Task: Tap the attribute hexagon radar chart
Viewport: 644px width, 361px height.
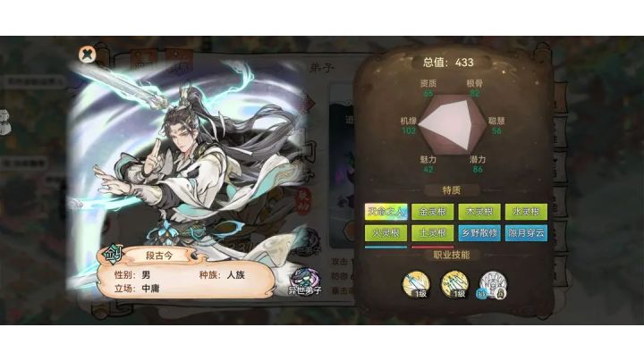Action: tap(453, 125)
